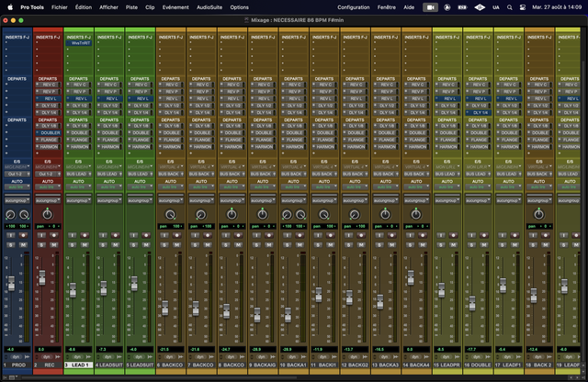This screenshot has width=588, height=382.
Task: Click the input monitor I button on REC track
Action: click(x=42, y=236)
